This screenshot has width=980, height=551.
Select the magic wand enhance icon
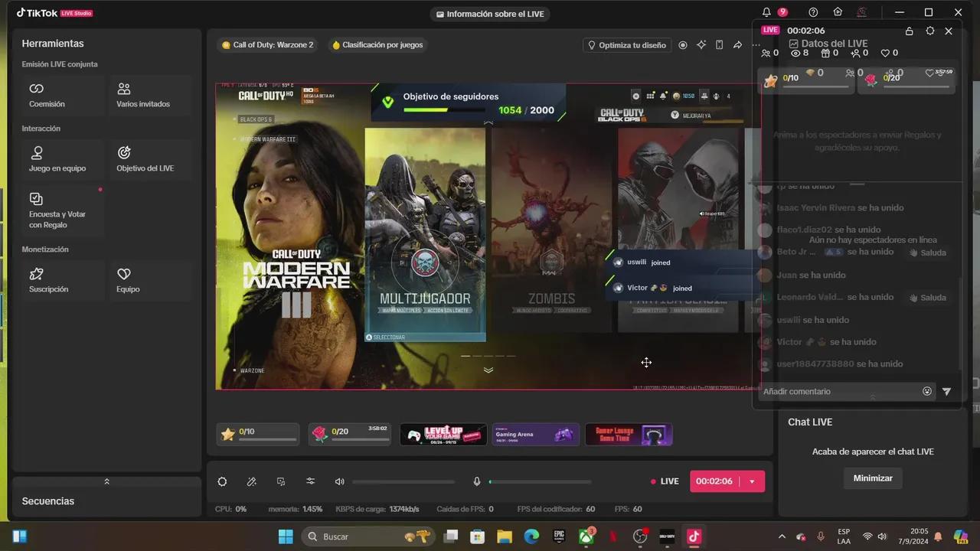[251, 481]
